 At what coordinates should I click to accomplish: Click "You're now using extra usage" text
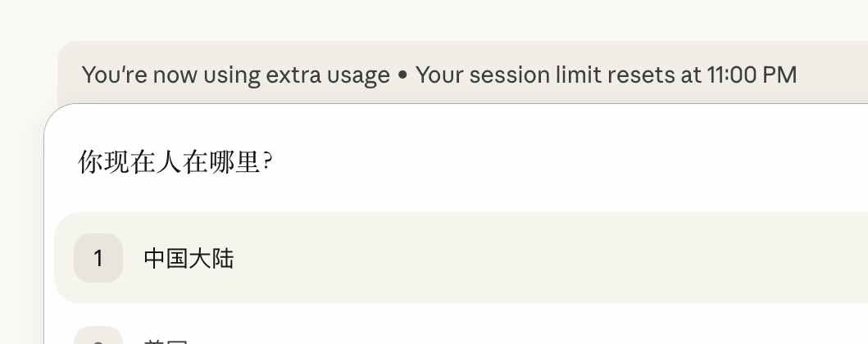(x=235, y=75)
